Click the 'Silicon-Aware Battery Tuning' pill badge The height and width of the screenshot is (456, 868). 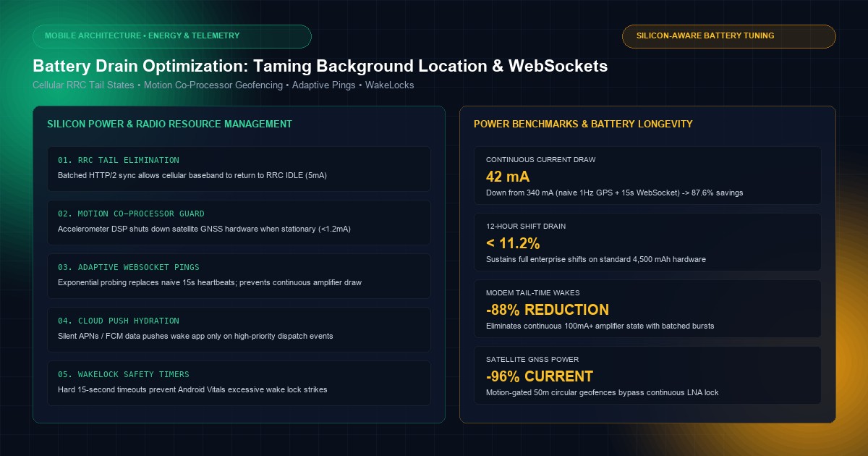pyautogui.click(x=729, y=36)
